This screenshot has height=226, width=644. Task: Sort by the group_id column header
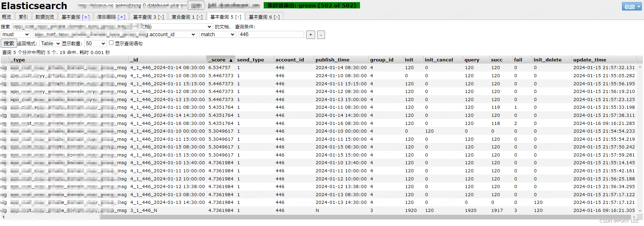pyautogui.click(x=386, y=60)
